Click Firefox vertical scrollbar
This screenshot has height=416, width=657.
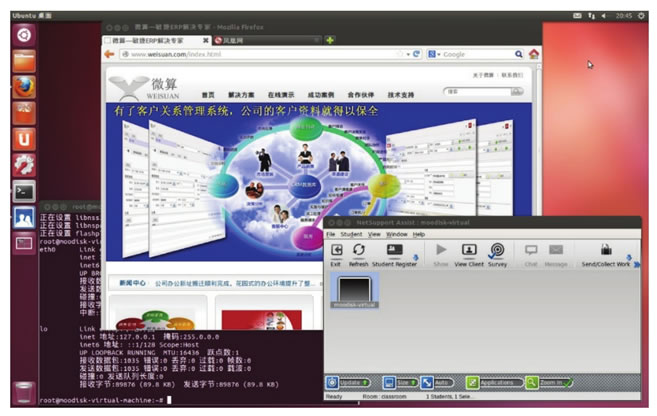(538, 138)
